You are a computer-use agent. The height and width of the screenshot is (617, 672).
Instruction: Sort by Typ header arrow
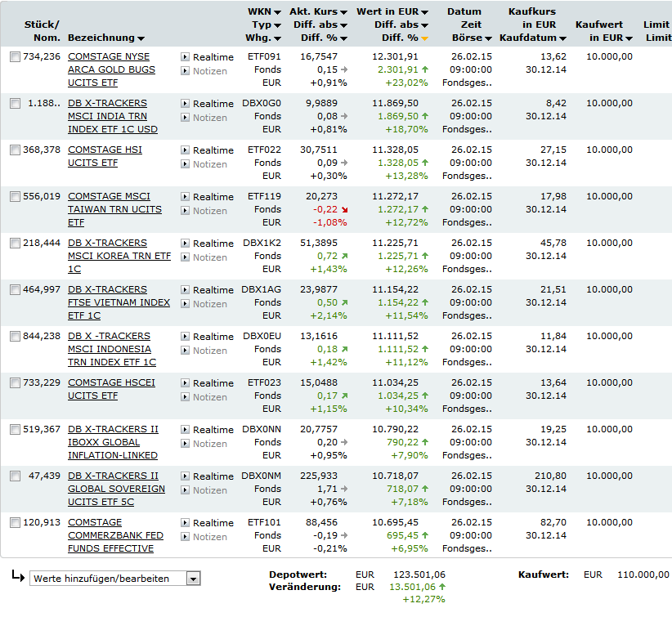[277, 25]
